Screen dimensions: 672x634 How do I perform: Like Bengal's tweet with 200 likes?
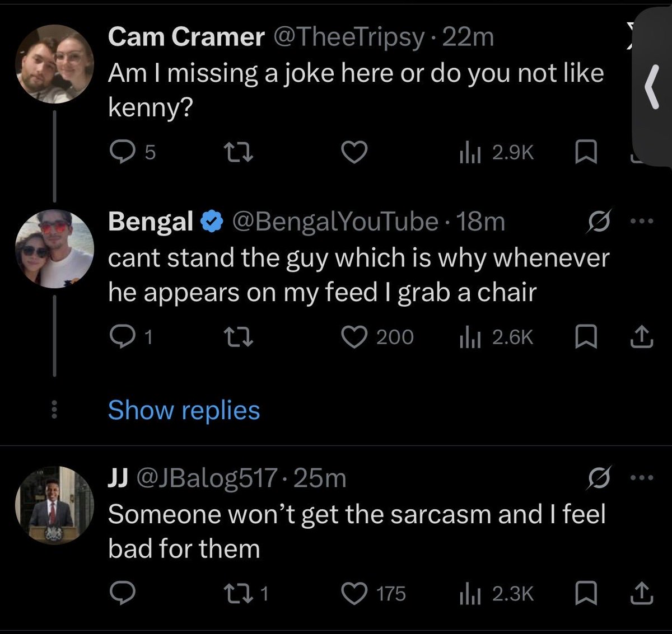(x=354, y=337)
